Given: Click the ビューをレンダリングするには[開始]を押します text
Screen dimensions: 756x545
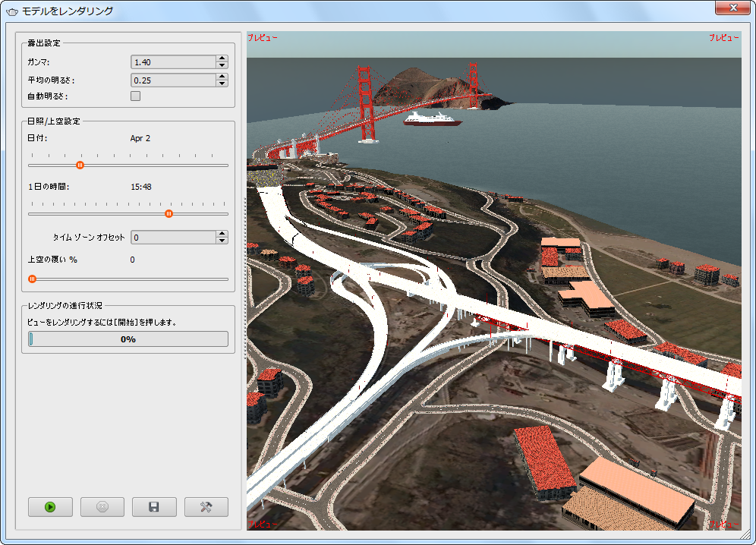Looking at the screenshot, I should tap(102, 322).
